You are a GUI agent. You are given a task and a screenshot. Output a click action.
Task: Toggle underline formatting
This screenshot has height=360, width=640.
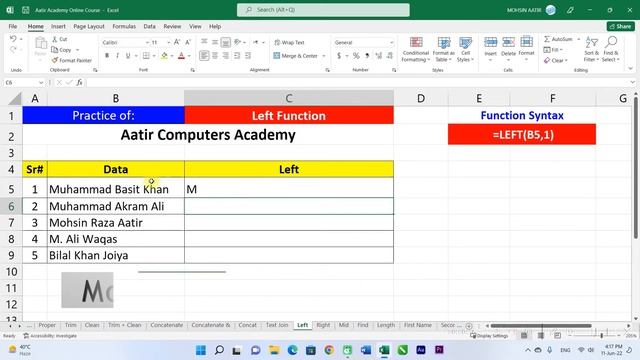(128, 56)
